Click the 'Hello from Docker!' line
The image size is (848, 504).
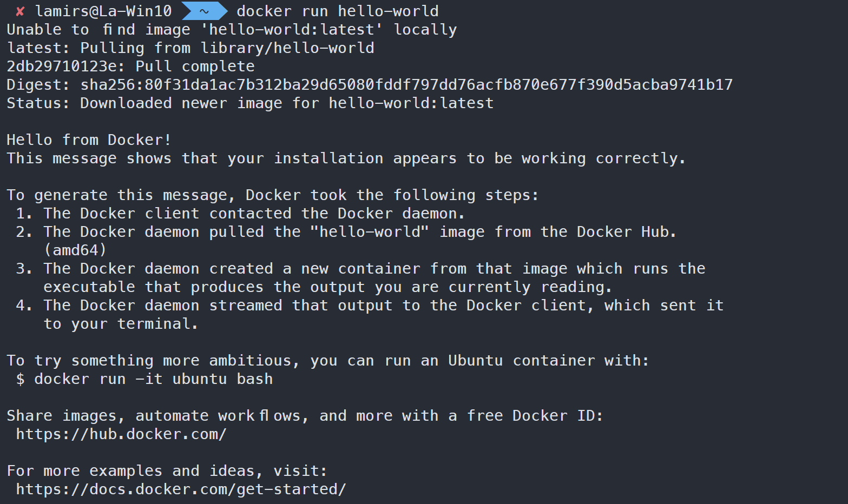(89, 140)
